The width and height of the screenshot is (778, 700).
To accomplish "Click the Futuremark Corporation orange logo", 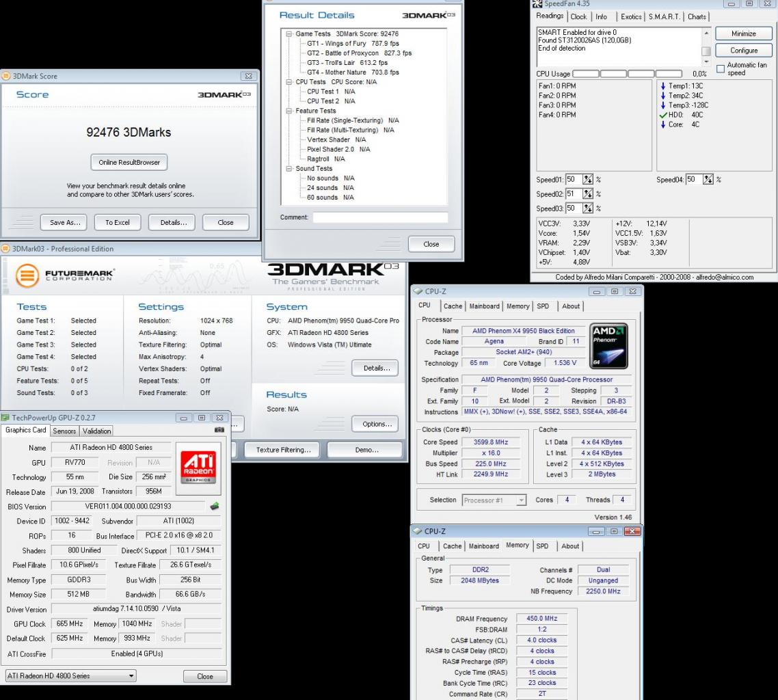I will [27, 275].
